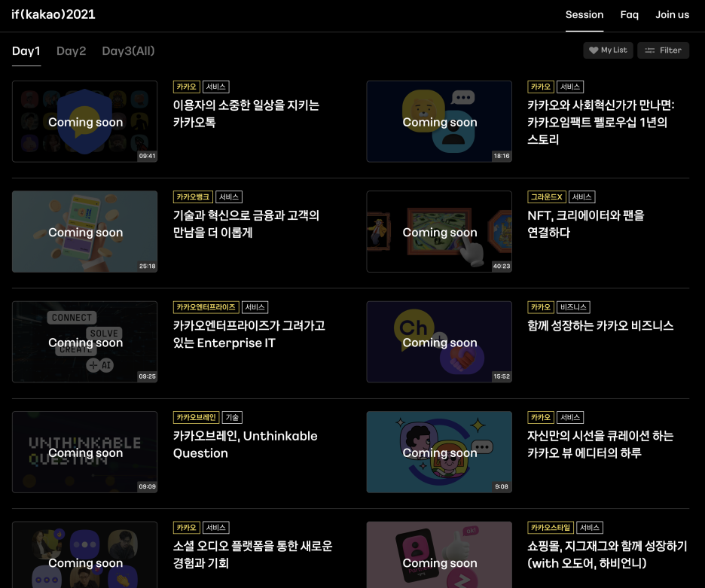705x588 pixels.
Task: Open title 카카오와 사회혁신가가 만나면
Action: [x=601, y=122]
